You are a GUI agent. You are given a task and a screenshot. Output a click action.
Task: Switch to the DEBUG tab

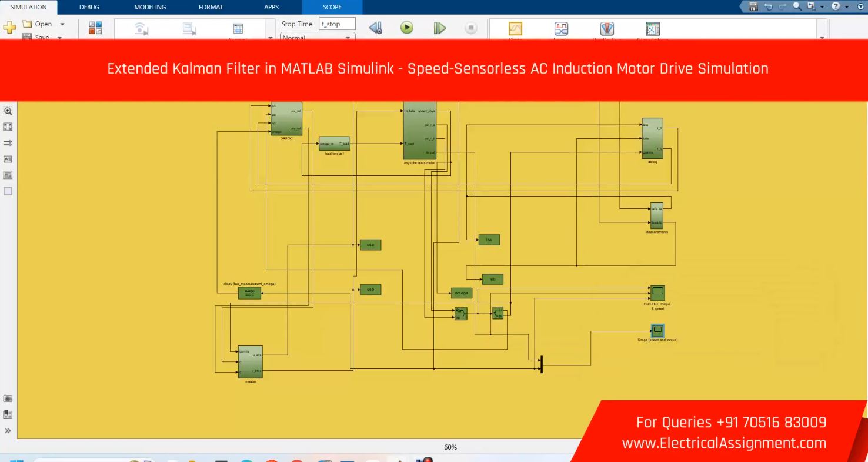89,7
